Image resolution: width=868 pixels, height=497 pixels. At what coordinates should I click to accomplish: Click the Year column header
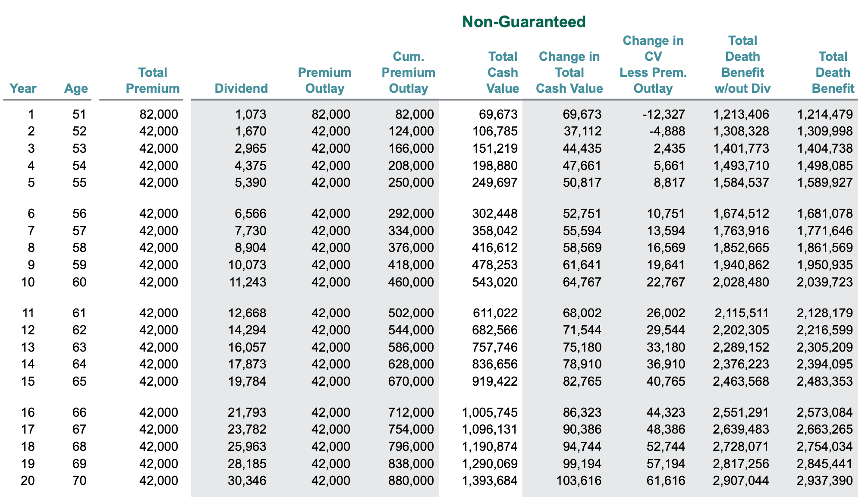pos(23,88)
